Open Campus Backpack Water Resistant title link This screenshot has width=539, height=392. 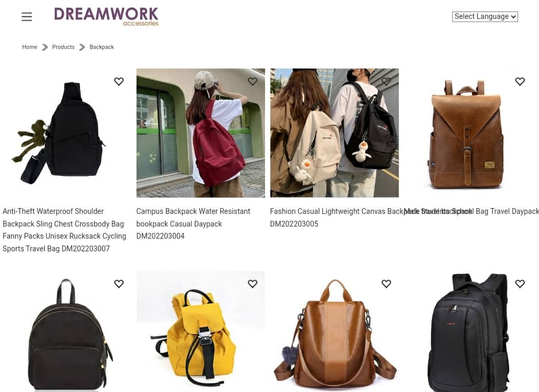click(193, 223)
